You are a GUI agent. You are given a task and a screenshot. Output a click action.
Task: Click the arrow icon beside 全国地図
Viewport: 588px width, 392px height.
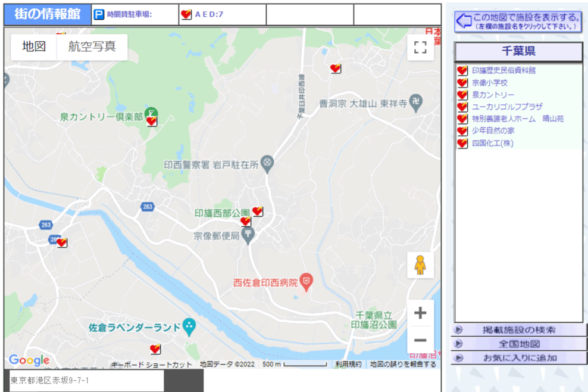pos(458,344)
